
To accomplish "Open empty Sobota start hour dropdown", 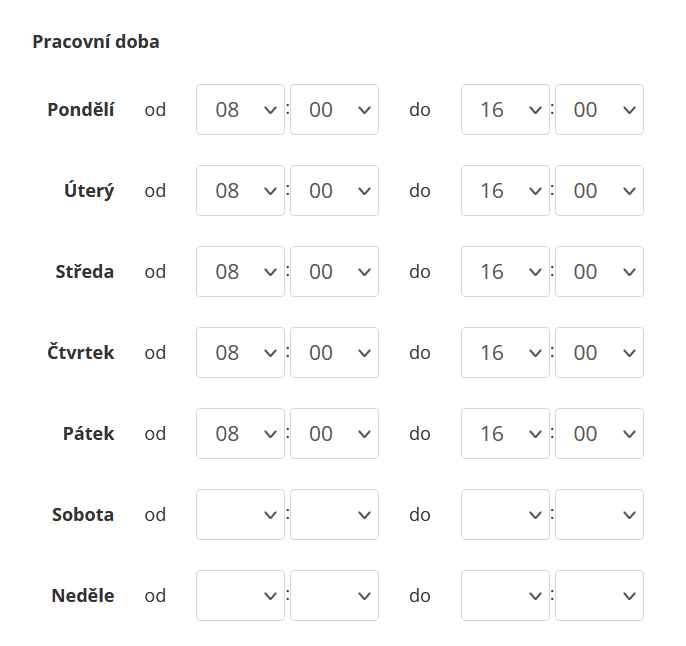I will [240, 515].
